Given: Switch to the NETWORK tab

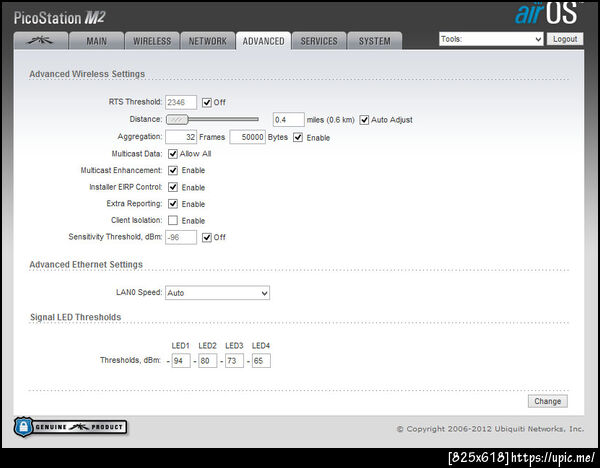Looking at the screenshot, I should click(208, 41).
